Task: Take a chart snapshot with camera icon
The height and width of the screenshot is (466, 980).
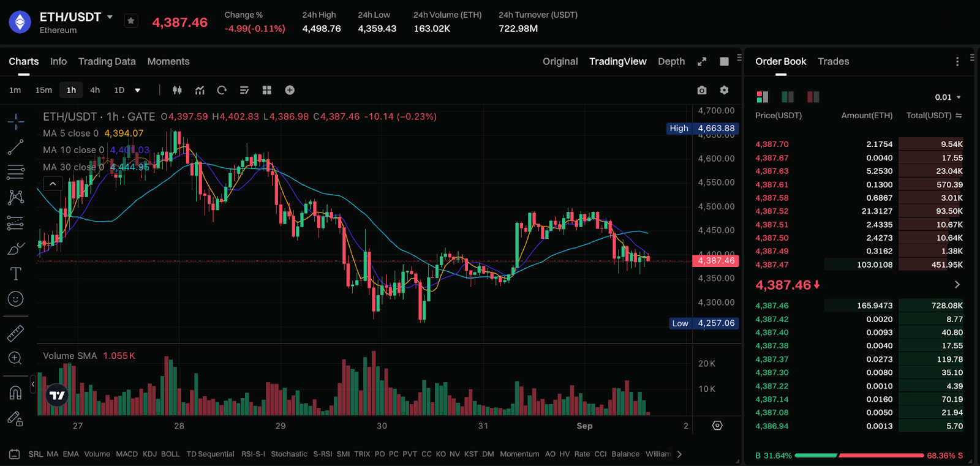Action: tap(702, 90)
